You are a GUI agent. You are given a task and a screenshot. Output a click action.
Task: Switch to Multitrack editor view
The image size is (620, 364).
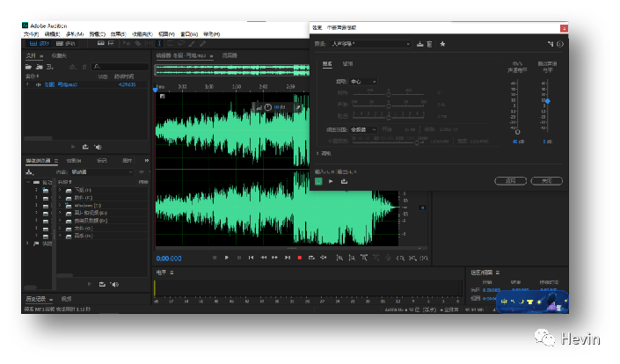[x=66, y=43]
